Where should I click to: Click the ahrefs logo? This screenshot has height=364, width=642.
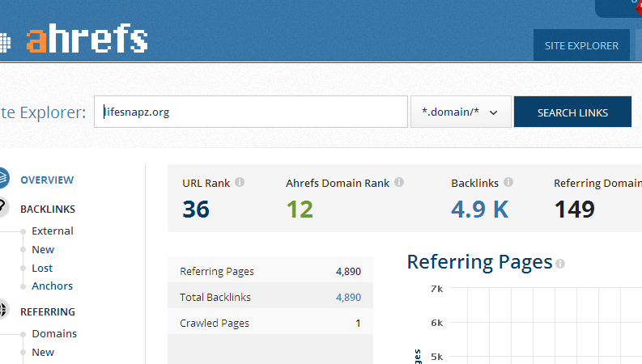(x=87, y=39)
